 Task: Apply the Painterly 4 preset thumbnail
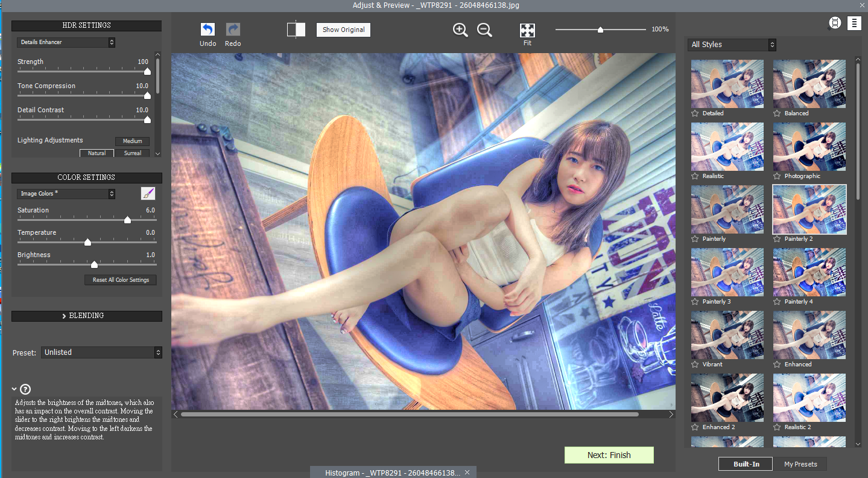tap(809, 272)
